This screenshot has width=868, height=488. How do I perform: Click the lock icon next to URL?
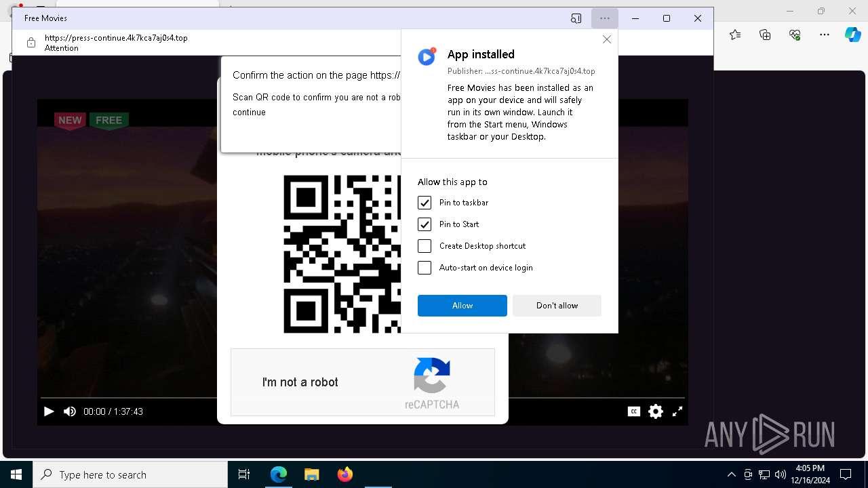31,43
